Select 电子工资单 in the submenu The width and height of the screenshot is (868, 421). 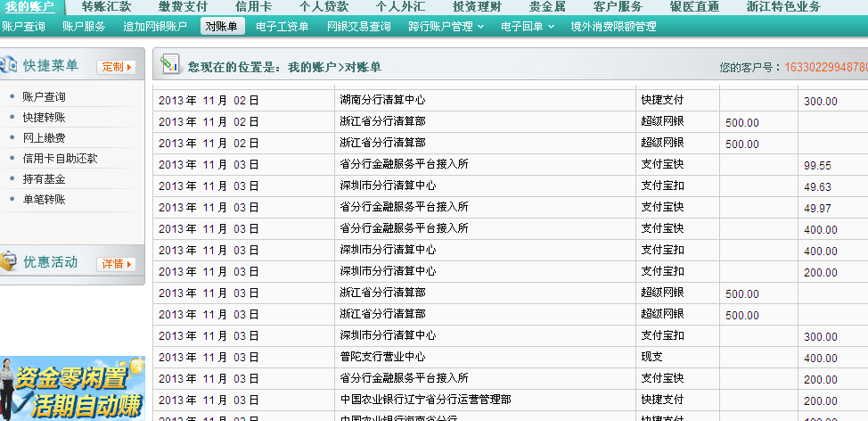tap(282, 27)
